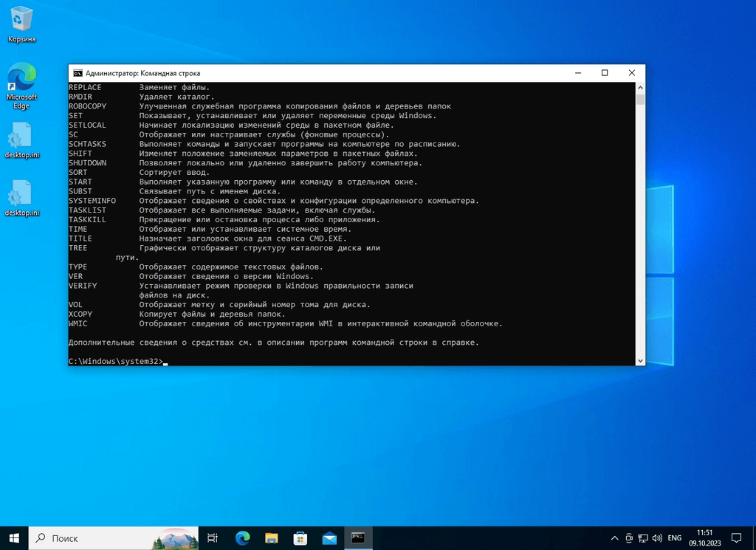Click the Command Prompt taskbar button
Screen dimensions: 756x550
pos(358,538)
